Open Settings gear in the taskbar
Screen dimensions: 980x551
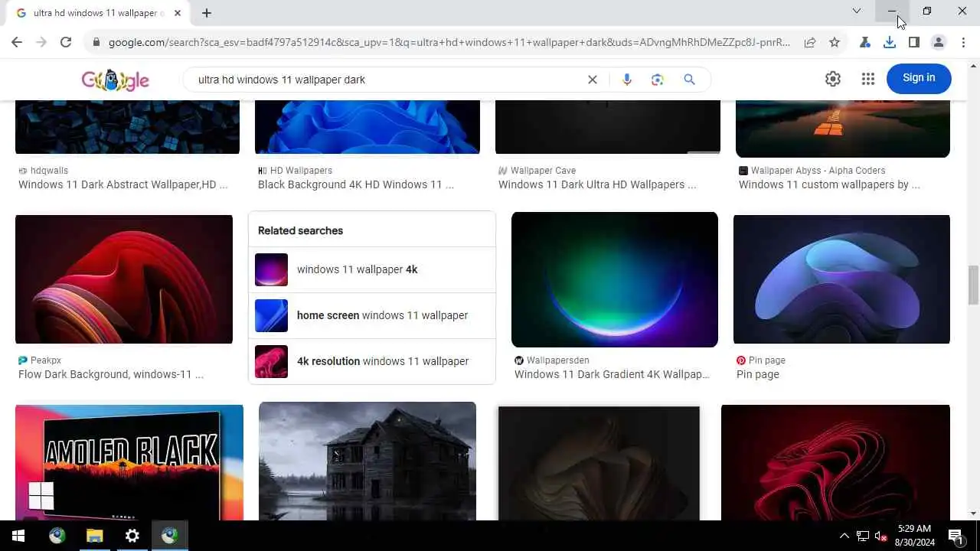(132, 536)
